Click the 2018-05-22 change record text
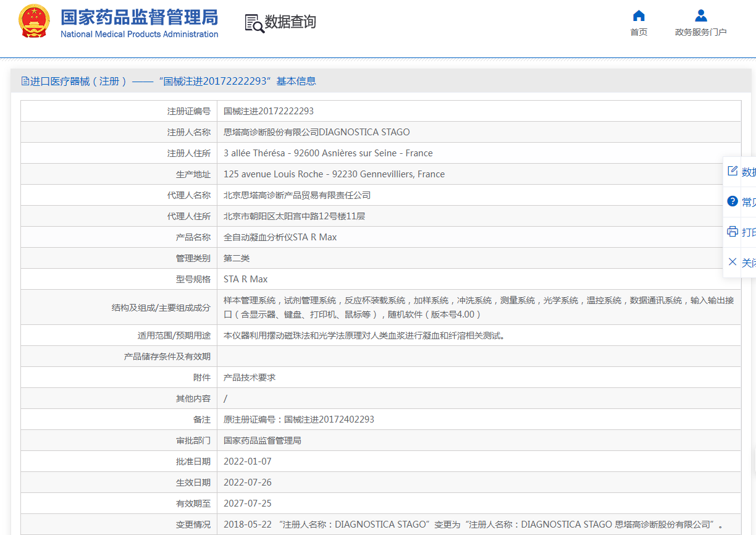Viewport: 756px width, 535px height. coord(473,524)
